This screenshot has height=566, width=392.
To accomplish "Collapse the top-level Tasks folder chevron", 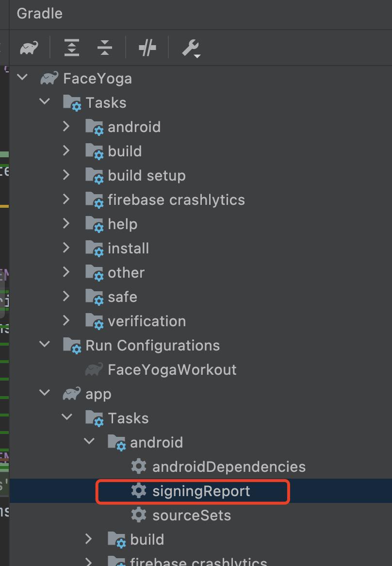I will click(44, 101).
